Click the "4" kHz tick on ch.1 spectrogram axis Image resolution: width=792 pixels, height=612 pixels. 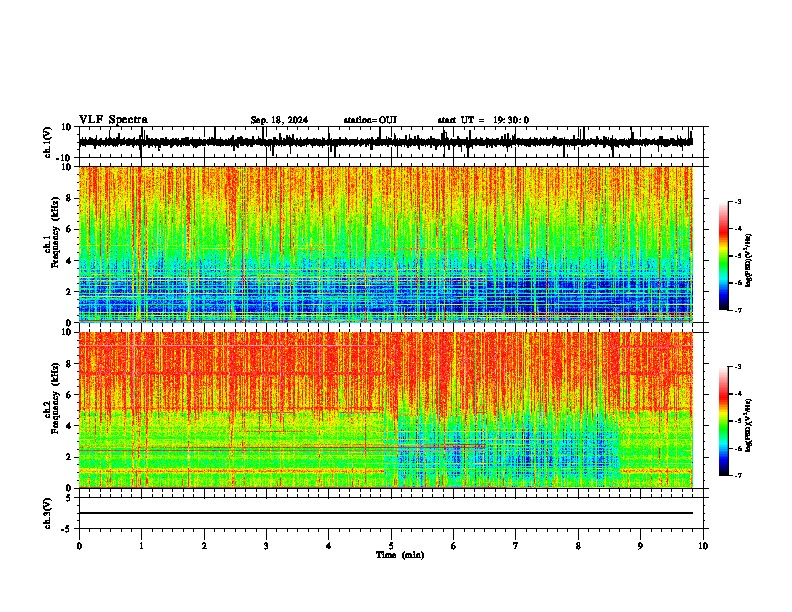[x=69, y=261]
